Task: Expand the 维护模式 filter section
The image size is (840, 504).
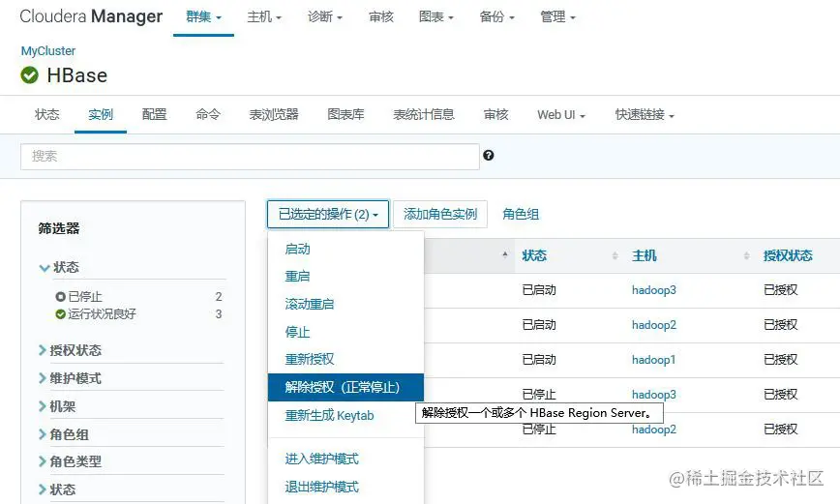Action: point(71,378)
